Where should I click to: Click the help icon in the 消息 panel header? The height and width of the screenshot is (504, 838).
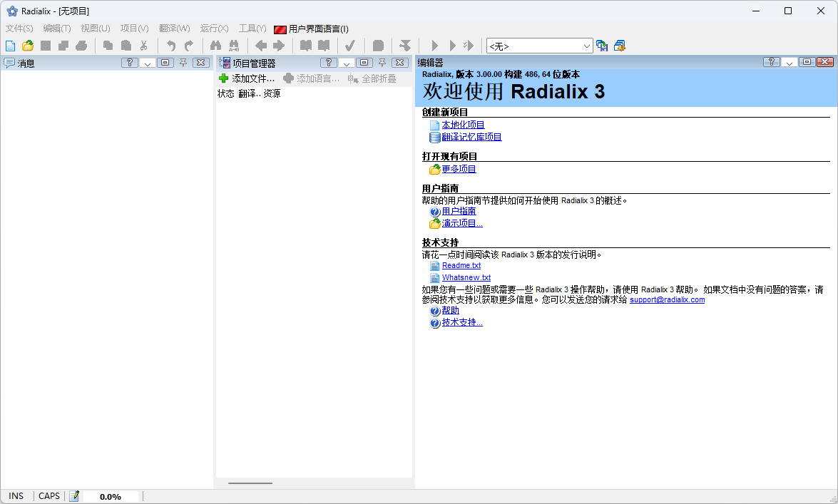(129, 63)
